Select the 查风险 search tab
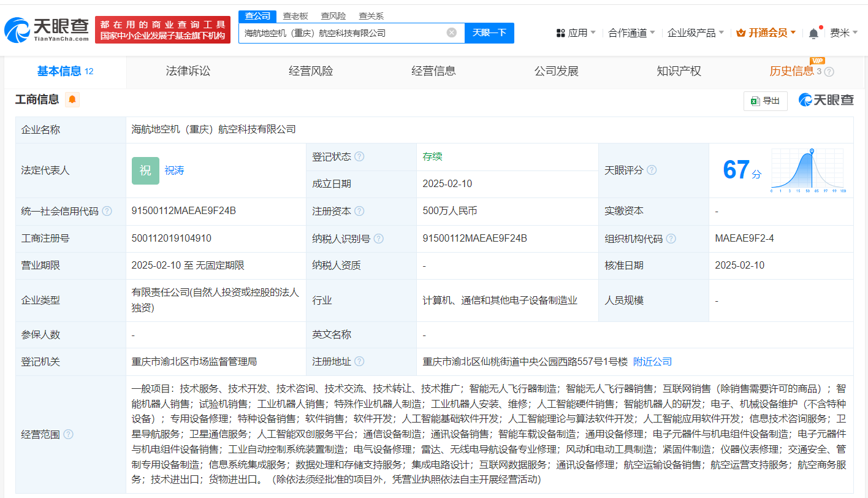This screenshot has height=498, width=868. pyautogui.click(x=333, y=16)
